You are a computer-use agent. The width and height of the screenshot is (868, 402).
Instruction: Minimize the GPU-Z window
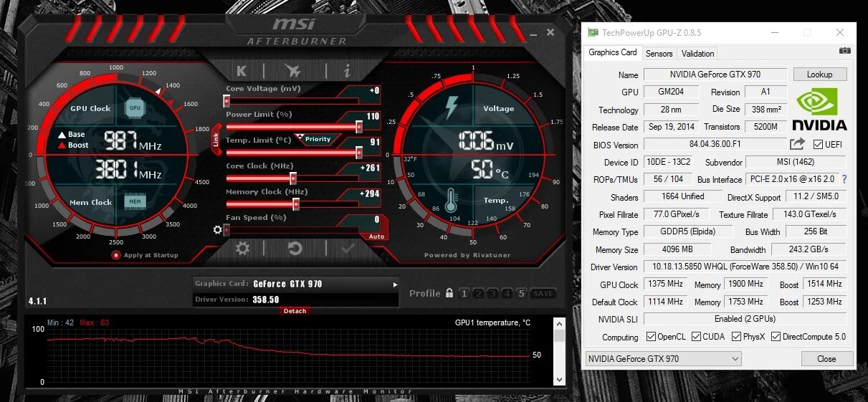click(x=773, y=33)
